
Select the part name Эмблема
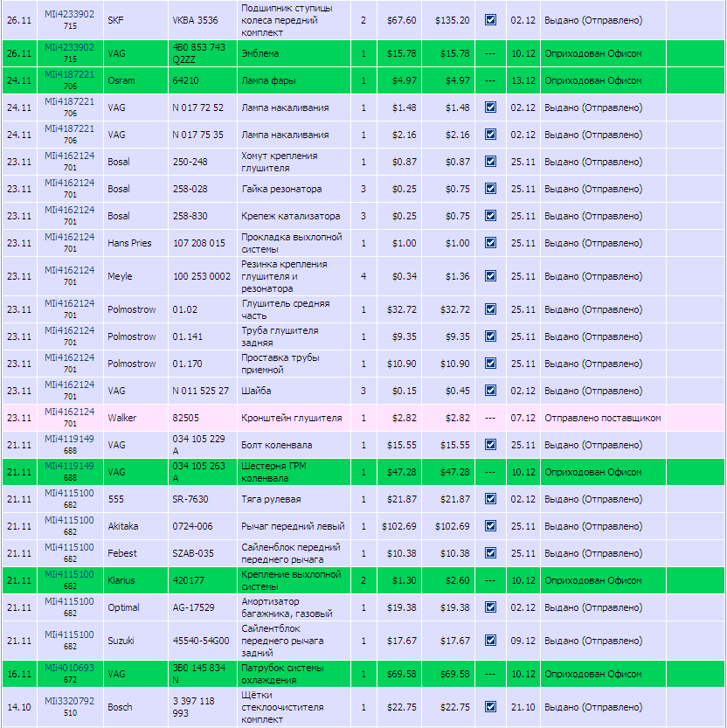[260, 53]
